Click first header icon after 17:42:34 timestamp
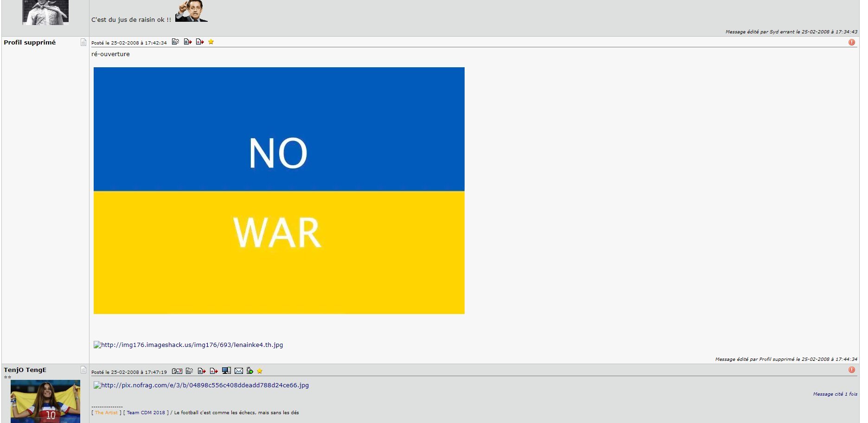Viewport: 868px width, 423px height. click(175, 42)
